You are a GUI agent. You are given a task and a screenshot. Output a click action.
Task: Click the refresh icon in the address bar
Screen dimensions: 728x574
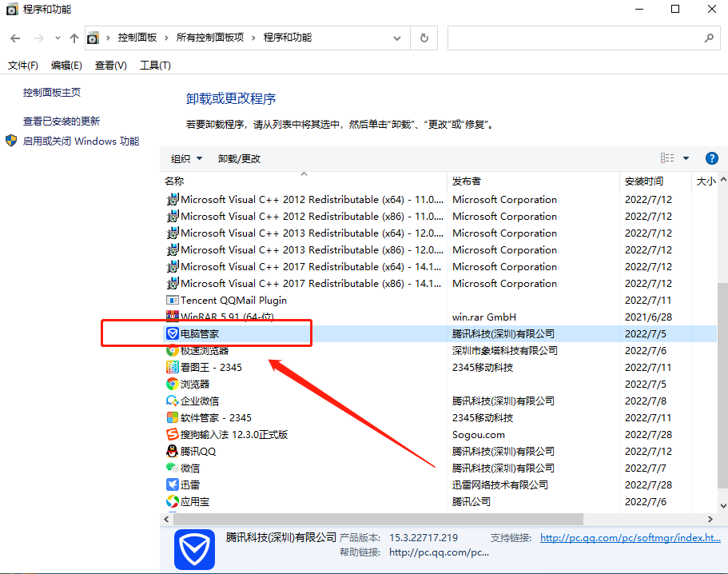[424, 38]
